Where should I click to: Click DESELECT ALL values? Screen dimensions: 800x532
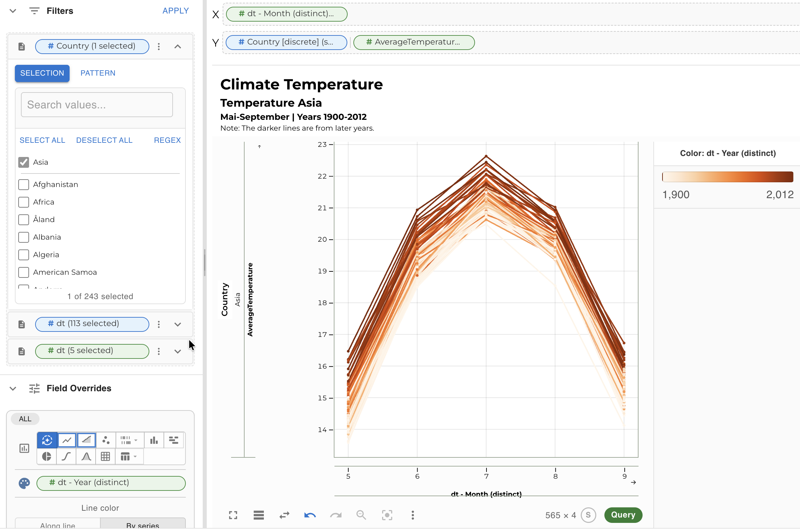[x=104, y=140]
